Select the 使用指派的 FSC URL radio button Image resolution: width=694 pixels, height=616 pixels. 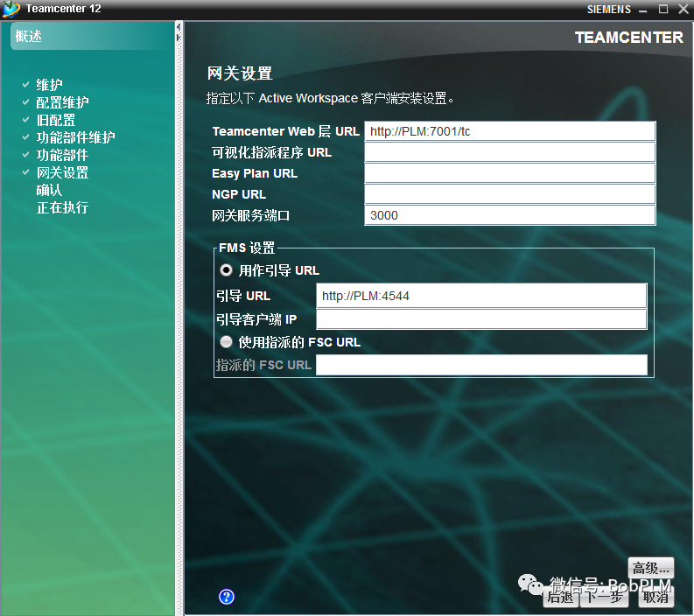226,341
